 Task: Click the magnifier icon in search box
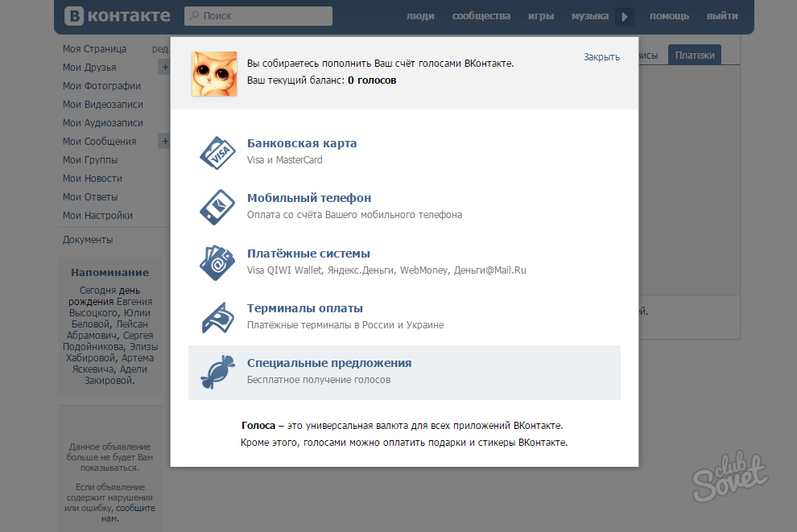(194, 16)
